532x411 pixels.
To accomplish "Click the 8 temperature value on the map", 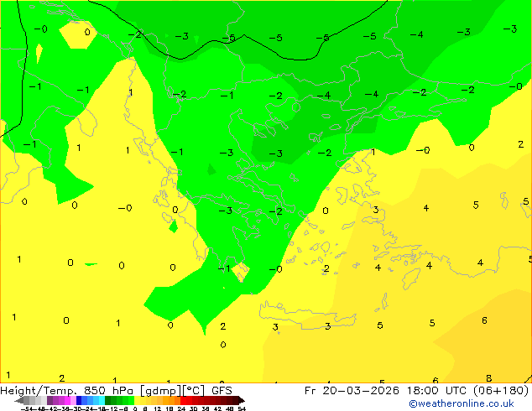I will pos(488,377).
